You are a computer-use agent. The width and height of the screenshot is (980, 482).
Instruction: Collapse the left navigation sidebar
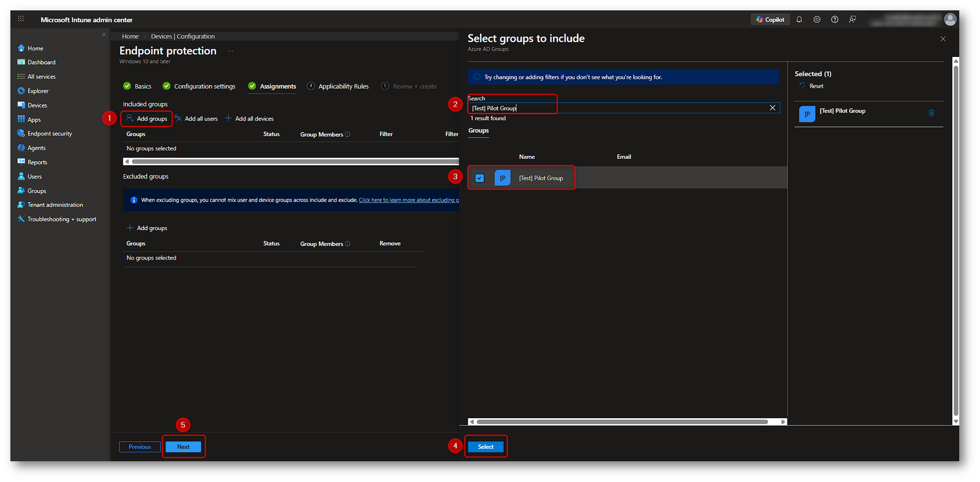104,35
